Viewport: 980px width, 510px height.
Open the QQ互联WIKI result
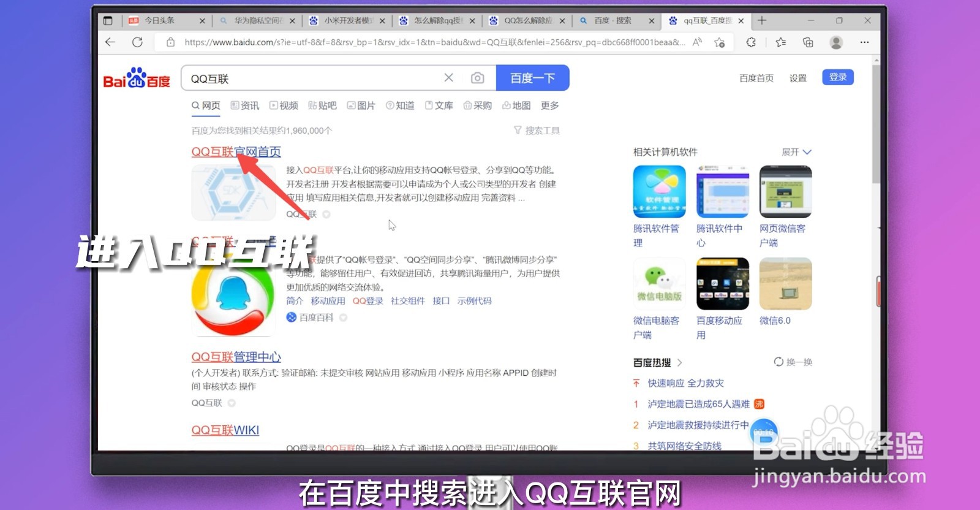pos(225,430)
